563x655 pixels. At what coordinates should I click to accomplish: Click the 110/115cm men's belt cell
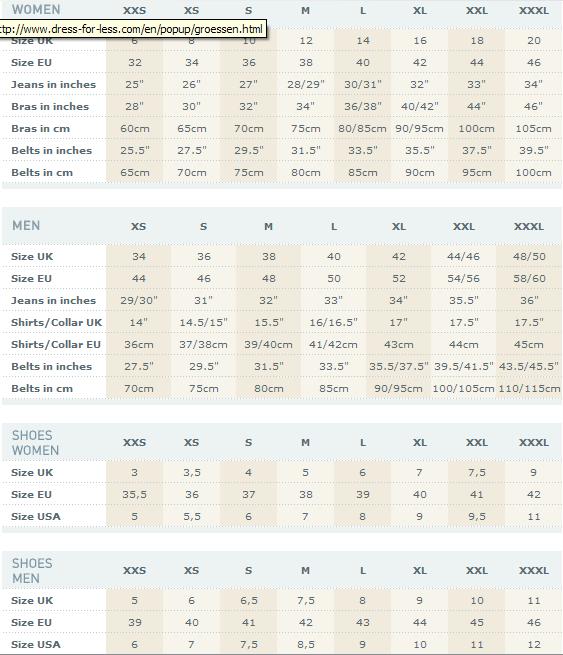click(529, 388)
